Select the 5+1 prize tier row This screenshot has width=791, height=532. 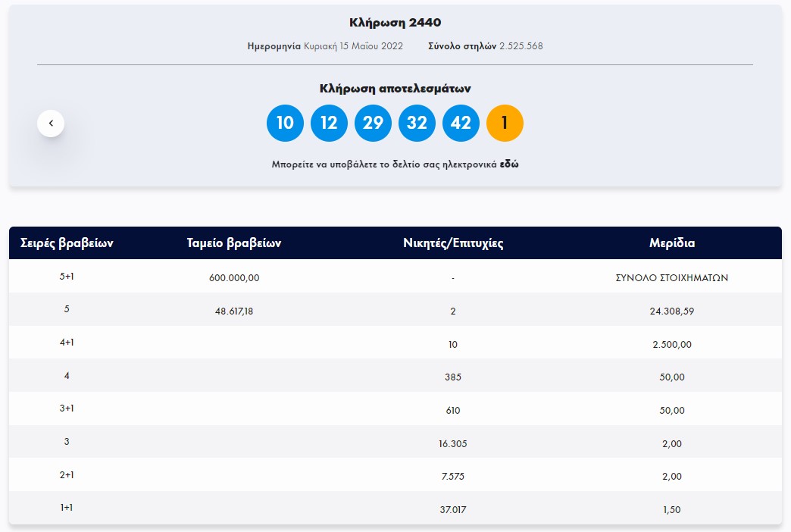[x=67, y=277]
